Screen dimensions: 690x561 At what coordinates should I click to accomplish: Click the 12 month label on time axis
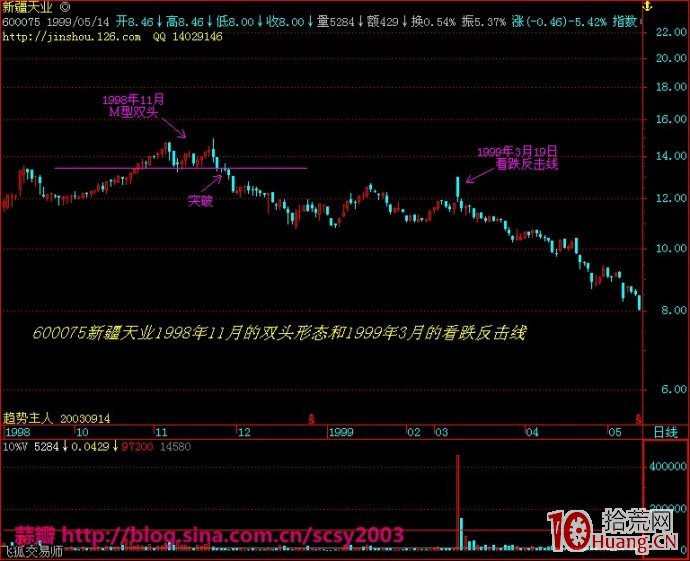(244, 432)
